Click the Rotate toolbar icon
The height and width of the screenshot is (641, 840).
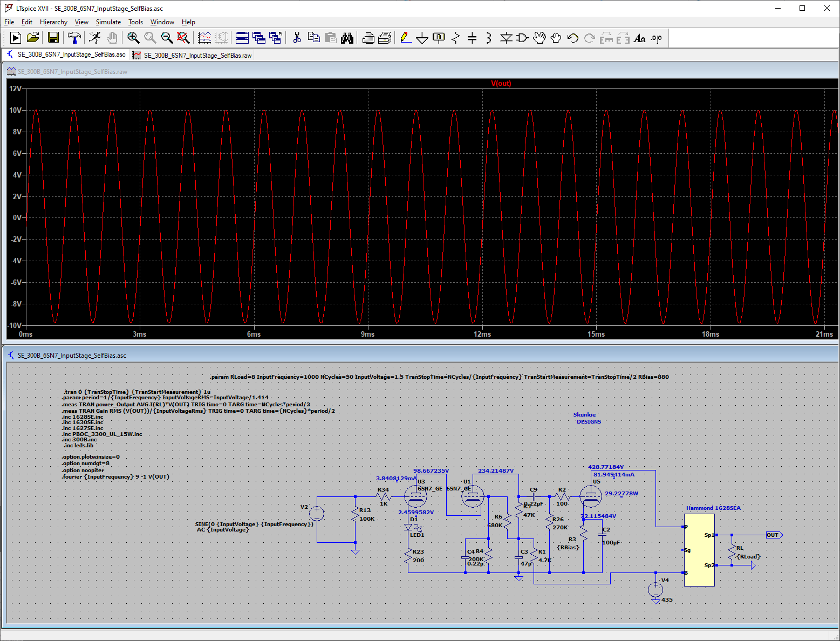point(606,38)
